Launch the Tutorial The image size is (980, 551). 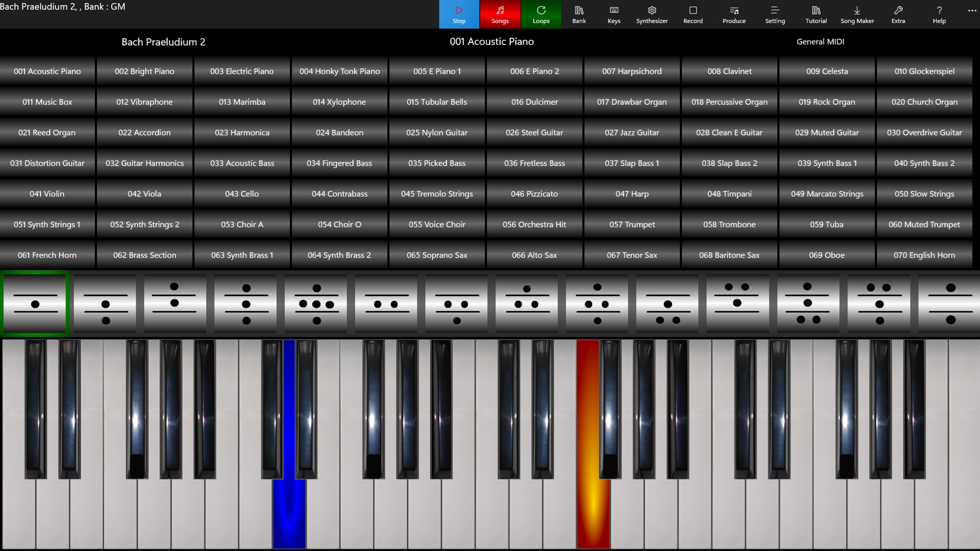pos(816,14)
